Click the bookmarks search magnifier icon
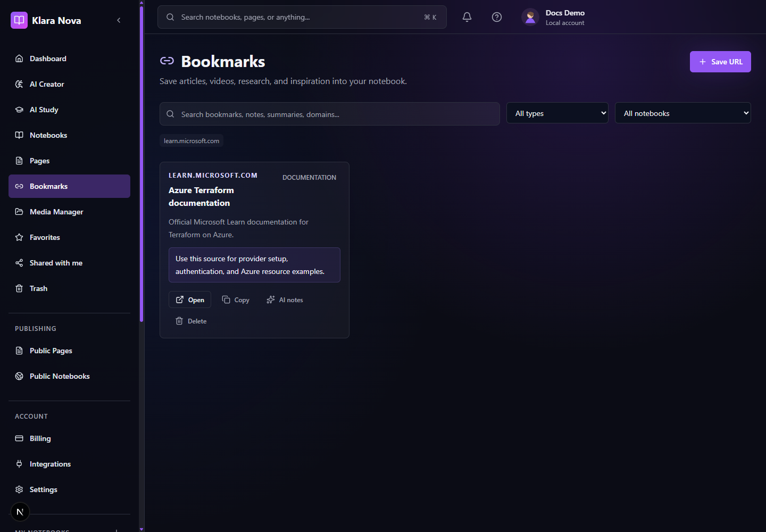766x532 pixels. point(170,114)
